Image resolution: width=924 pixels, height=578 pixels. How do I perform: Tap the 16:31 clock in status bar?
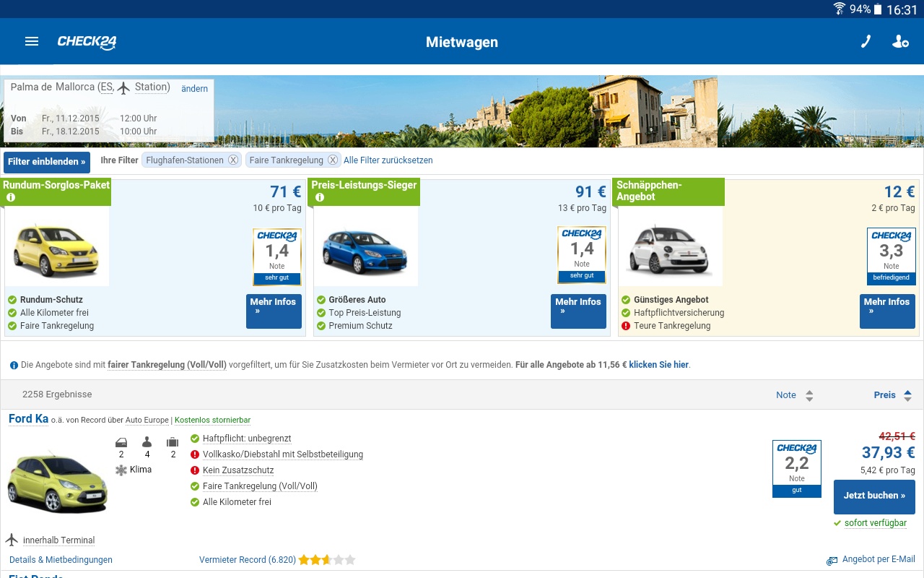coord(902,9)
